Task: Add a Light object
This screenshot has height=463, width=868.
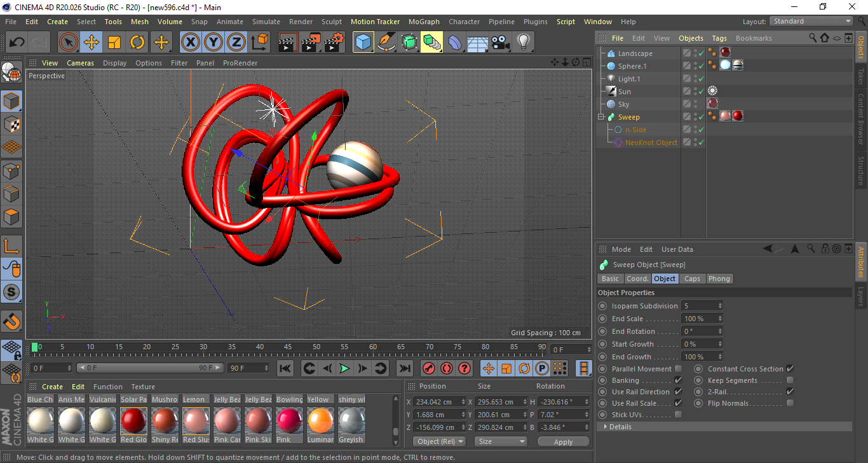Action: 523,43
